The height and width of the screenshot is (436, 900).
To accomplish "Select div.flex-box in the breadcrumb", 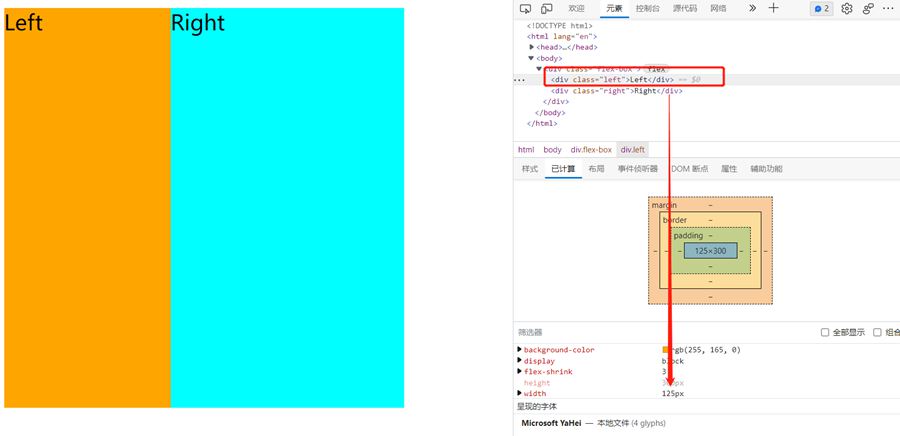I will coord(591,149).
